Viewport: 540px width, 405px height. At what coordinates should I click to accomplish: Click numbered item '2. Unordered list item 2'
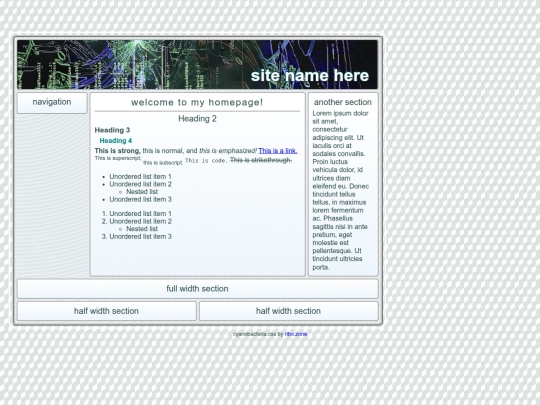point(137,221)
